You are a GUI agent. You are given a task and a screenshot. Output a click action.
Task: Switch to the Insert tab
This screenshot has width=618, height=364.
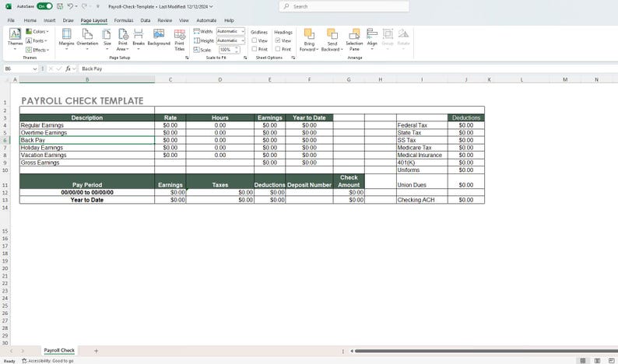[49, 20]
